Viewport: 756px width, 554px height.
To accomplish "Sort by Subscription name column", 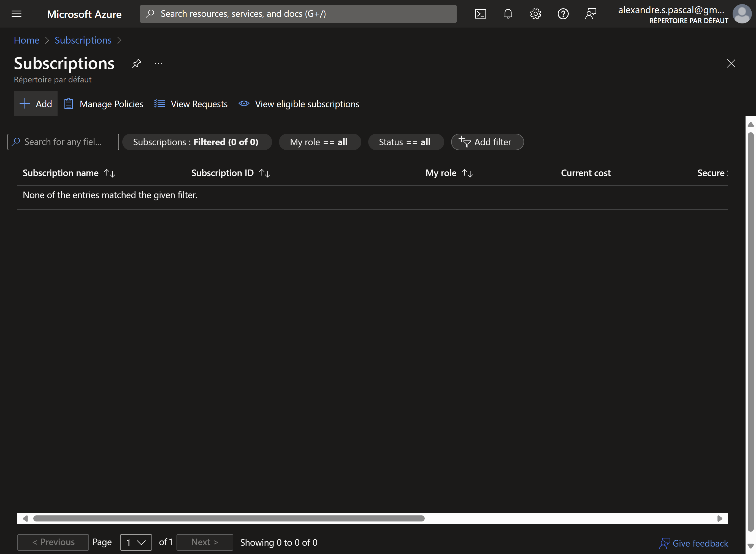I will pyautogui.click(x=69, y=173).
